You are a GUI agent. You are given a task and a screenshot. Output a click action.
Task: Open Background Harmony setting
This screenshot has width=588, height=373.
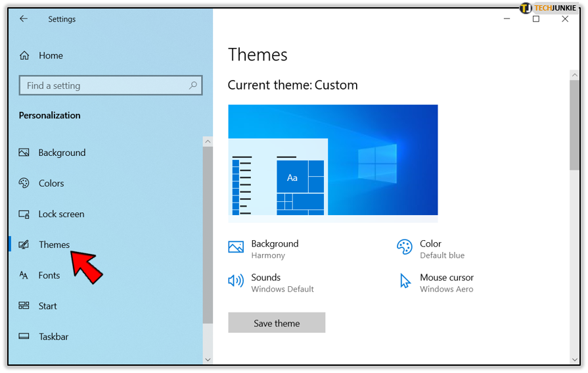[x=275, y=249]
